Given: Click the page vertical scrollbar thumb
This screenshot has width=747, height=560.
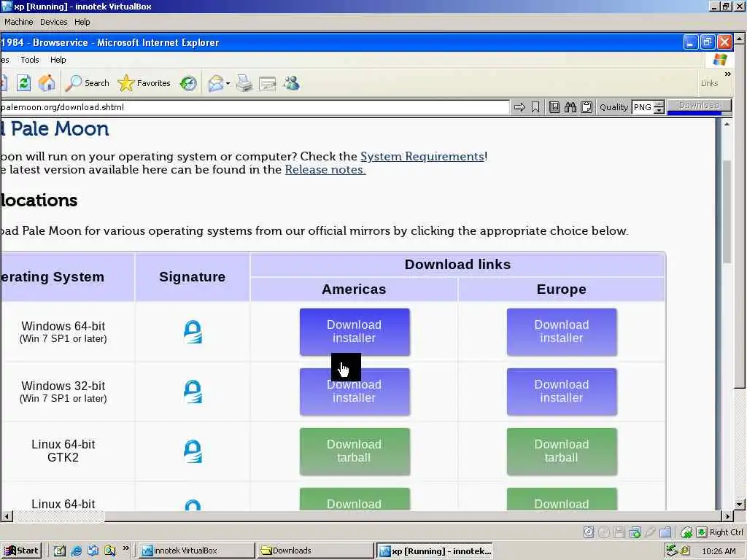Looking at the screenshot, I should pos(727,212).
